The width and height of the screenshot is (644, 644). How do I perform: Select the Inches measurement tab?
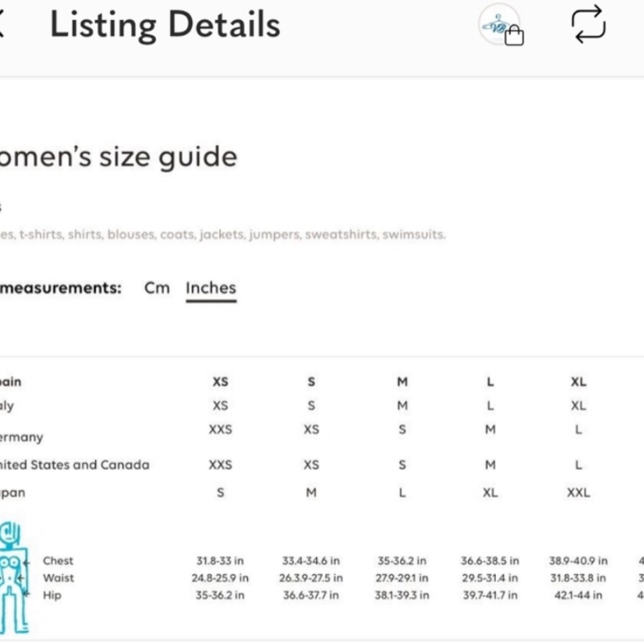pos(211,288)
